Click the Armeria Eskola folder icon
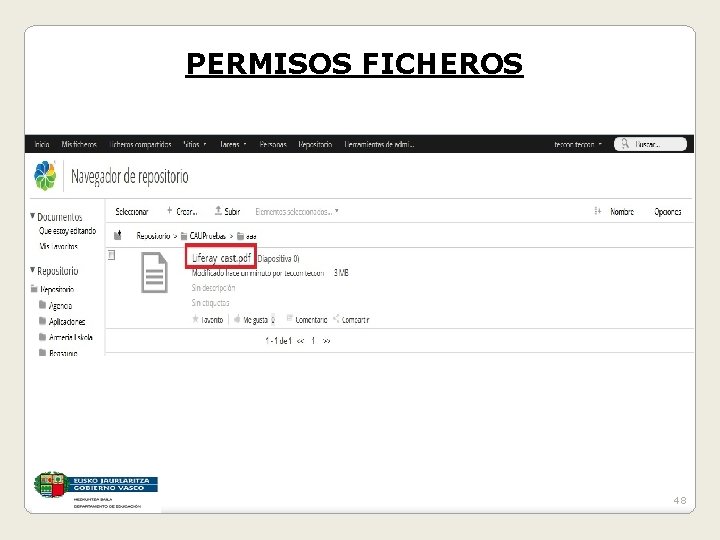 click(43, 337)
